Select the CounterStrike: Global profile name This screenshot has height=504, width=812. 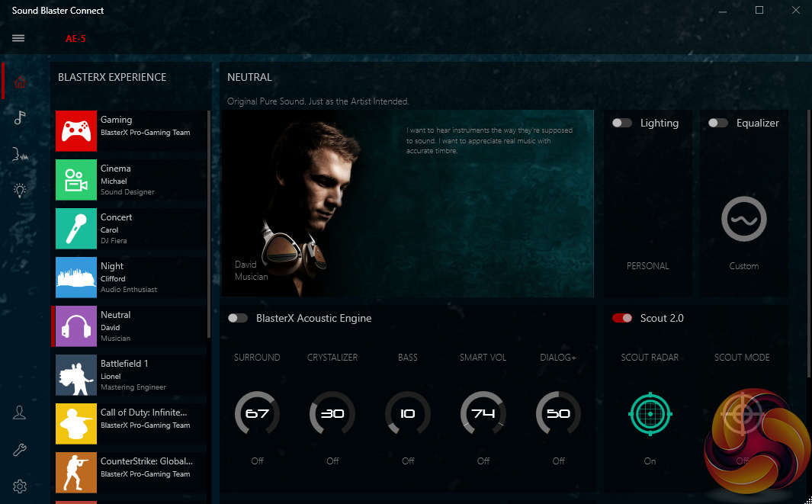click(x=146, y=461)
